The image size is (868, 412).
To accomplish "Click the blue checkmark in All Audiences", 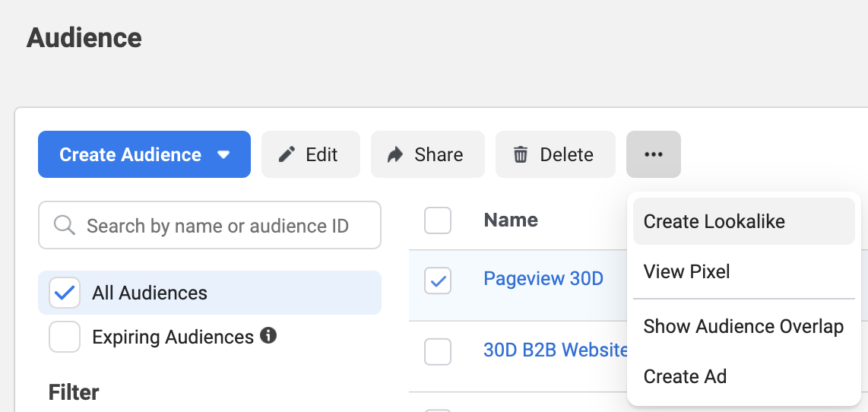I will (65, 293).
